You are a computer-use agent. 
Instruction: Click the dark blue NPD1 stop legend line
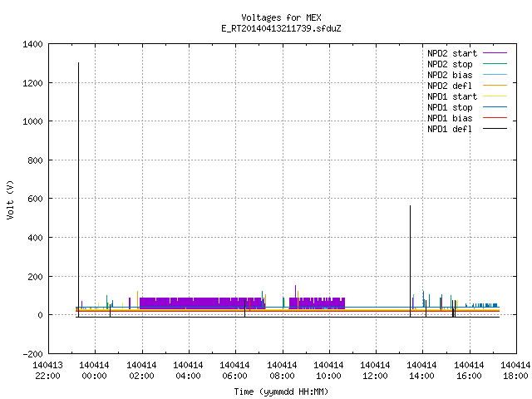495,107
